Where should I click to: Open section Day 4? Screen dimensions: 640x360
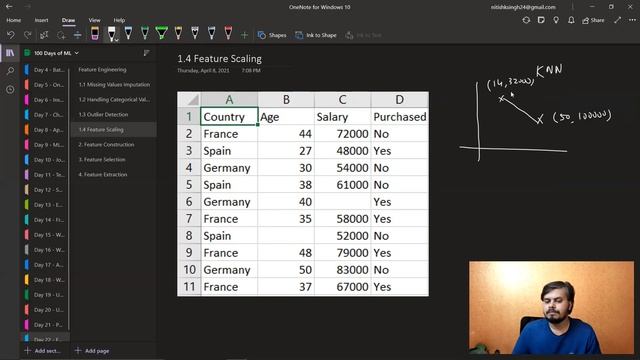coord(45,70)
